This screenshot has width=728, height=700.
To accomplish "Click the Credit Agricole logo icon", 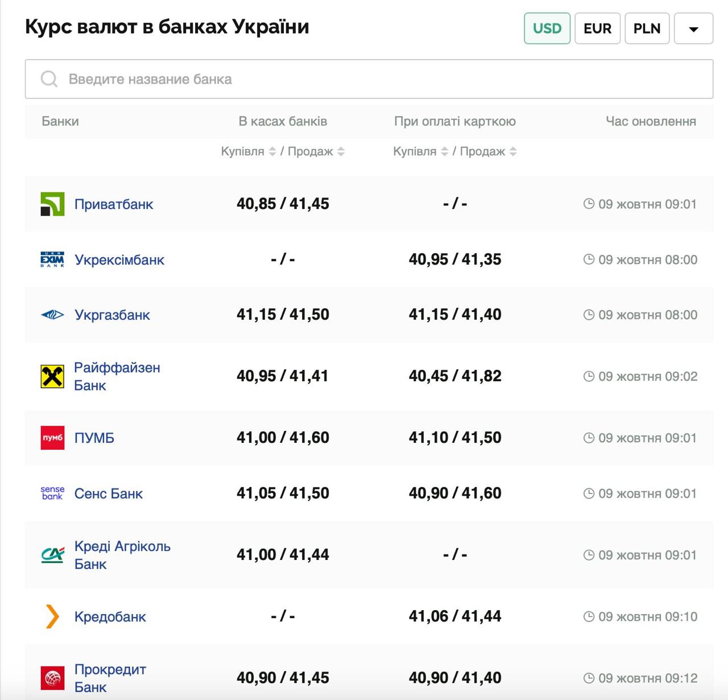I will click(x=52, y=555).
